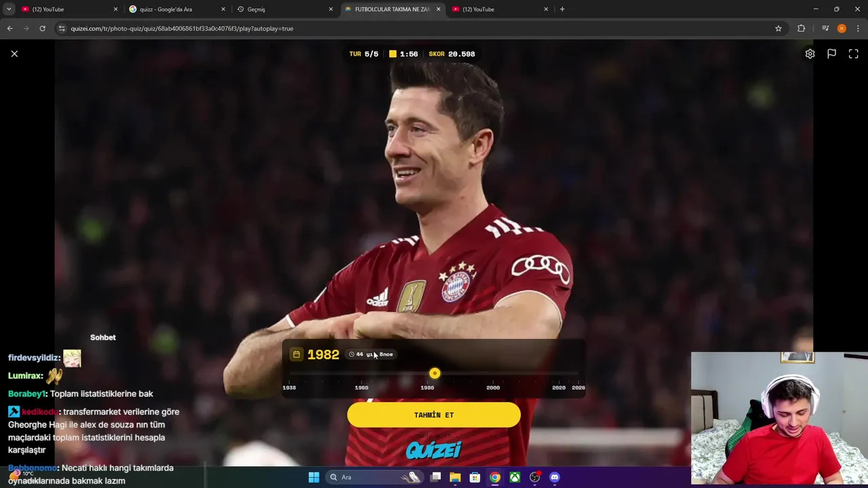The height and width of the screenshot is (488, 868).
Task: Open OBS Studio from the taskbar
Action: (x=535, y=477)
